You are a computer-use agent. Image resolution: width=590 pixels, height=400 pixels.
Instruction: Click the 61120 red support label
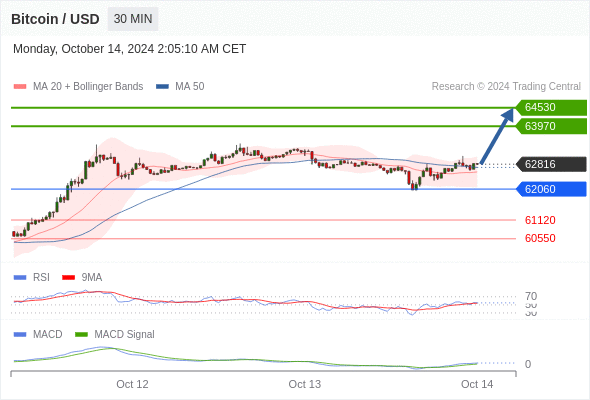(540, 220)
